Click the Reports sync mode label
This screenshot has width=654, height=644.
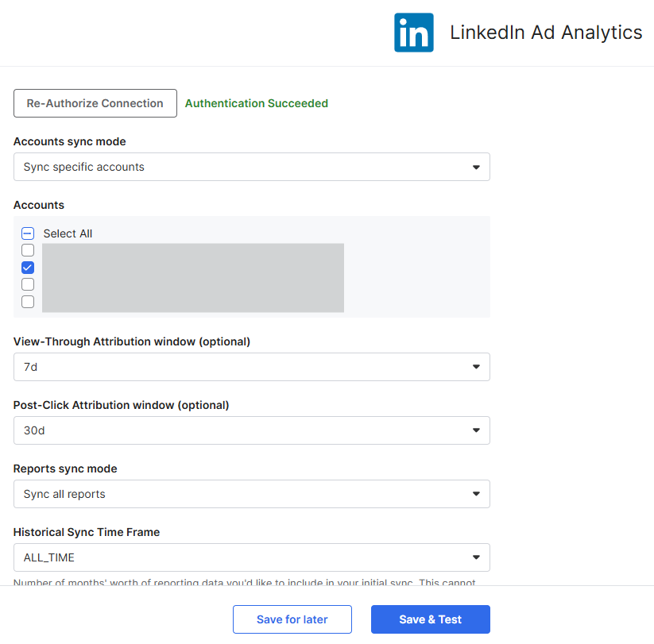(65, 469)
